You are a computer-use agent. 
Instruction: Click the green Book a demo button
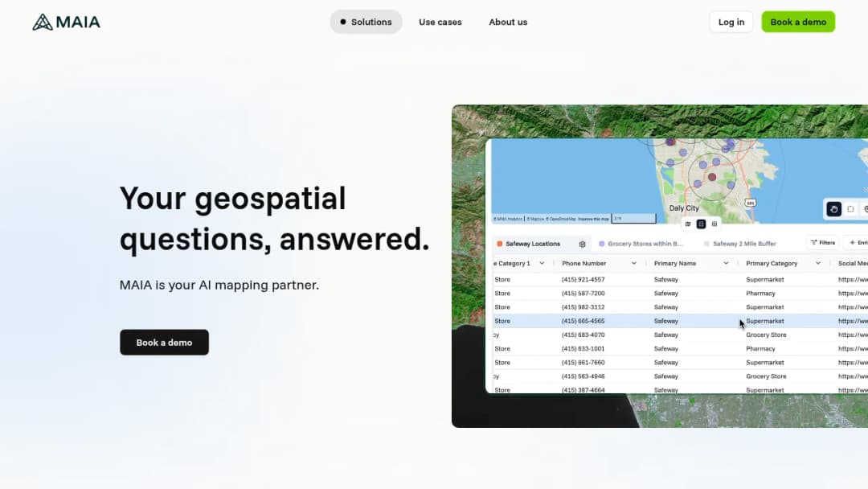coord(798,23)
